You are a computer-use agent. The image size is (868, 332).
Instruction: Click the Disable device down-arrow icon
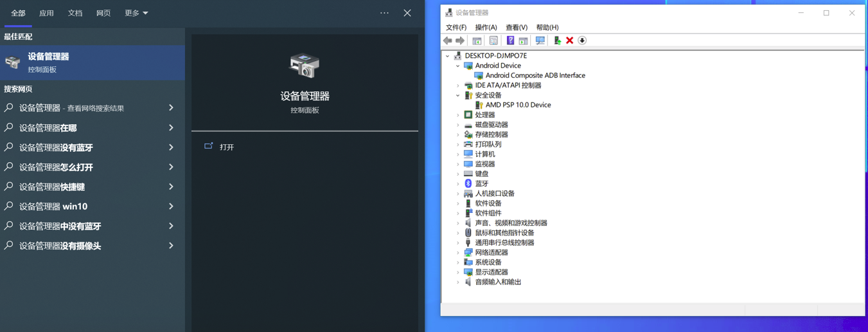582,41
